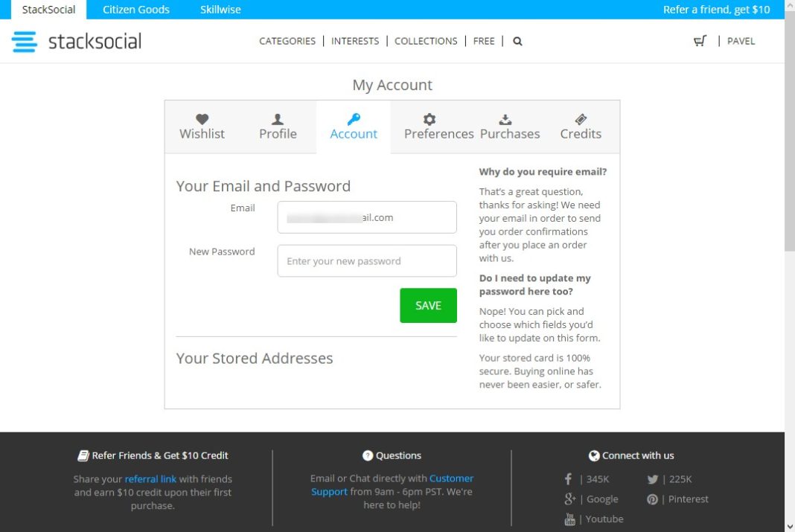
Task: Open the Profile tab label
Action: [278, 134]
